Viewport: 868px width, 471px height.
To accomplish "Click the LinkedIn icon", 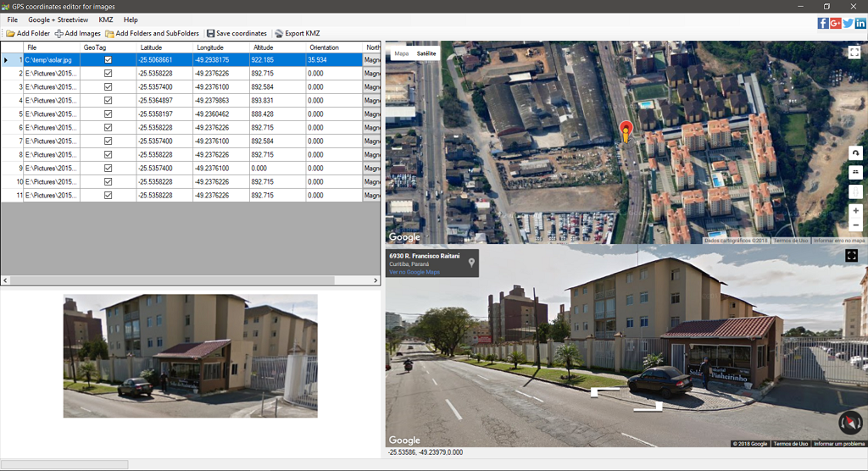I will tap(860, 23).
